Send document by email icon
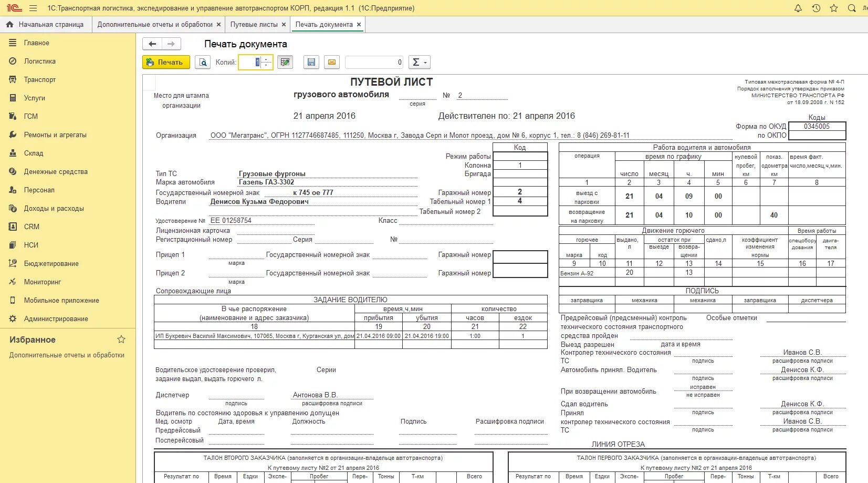This screenshot has width=868, height=483. coord(332,62)
